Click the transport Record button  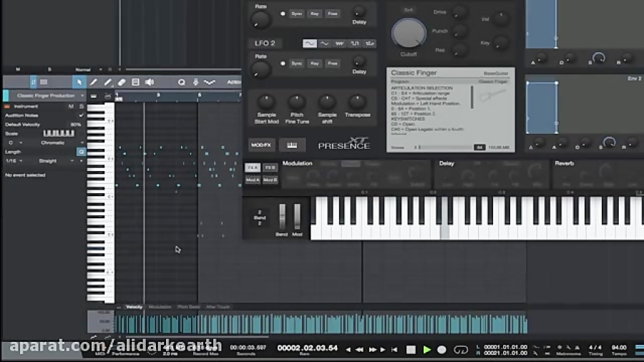click(x=441, y=350)
